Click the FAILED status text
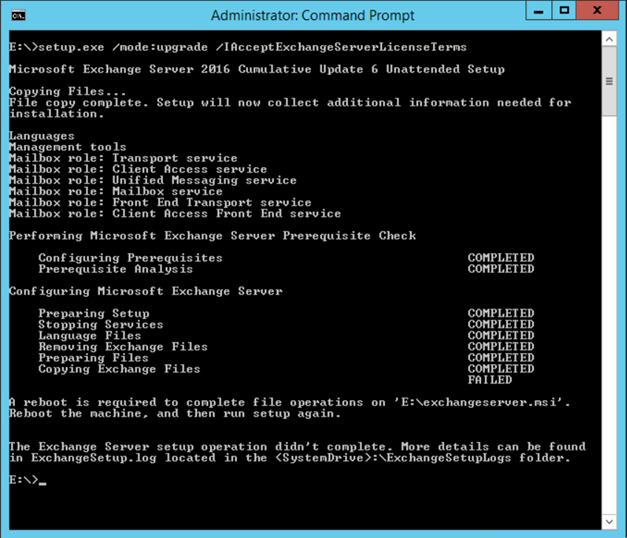This screenshot has width=627, height=538. (x=489, y=380)
